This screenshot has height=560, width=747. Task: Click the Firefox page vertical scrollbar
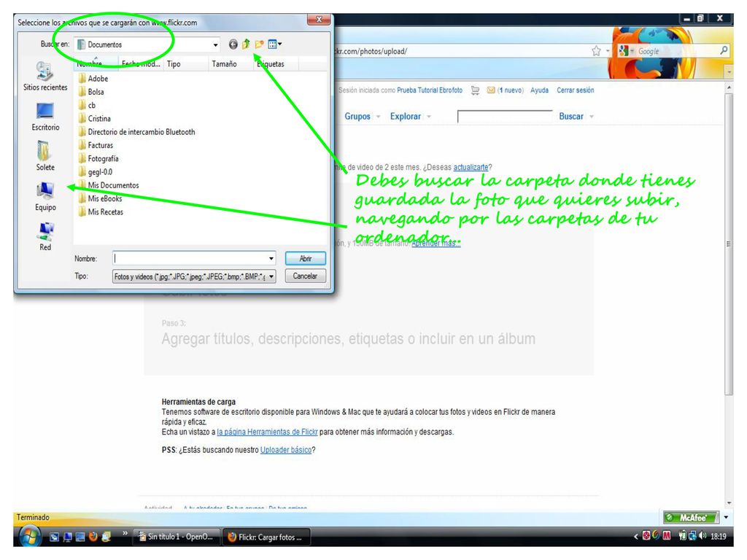[x=729, y=244]
